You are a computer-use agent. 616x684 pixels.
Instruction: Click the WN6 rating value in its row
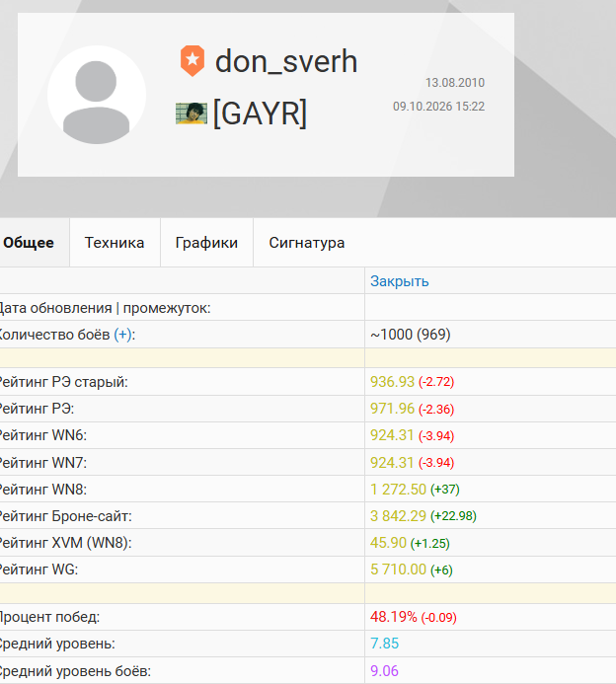tap(392, 435)
